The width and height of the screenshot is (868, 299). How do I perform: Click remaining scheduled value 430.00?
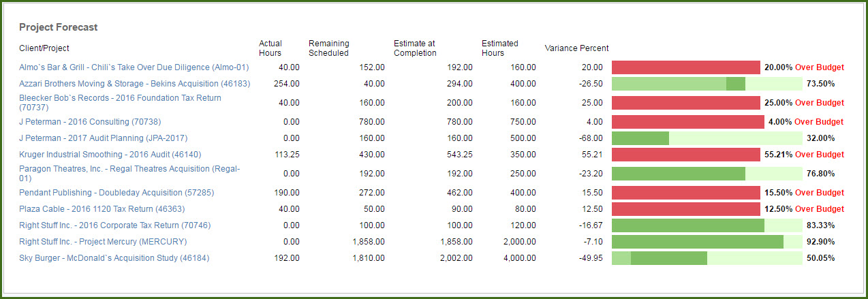point(372,155)
